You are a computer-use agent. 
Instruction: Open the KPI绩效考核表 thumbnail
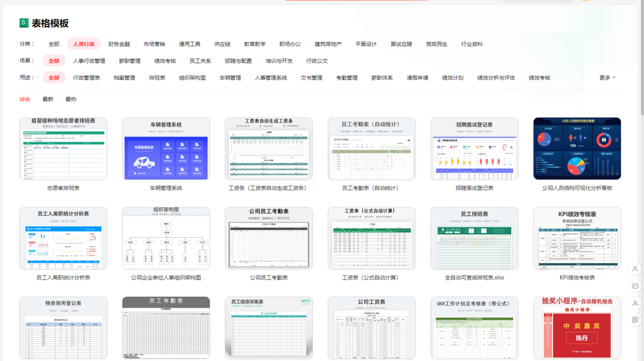[577, 238]
